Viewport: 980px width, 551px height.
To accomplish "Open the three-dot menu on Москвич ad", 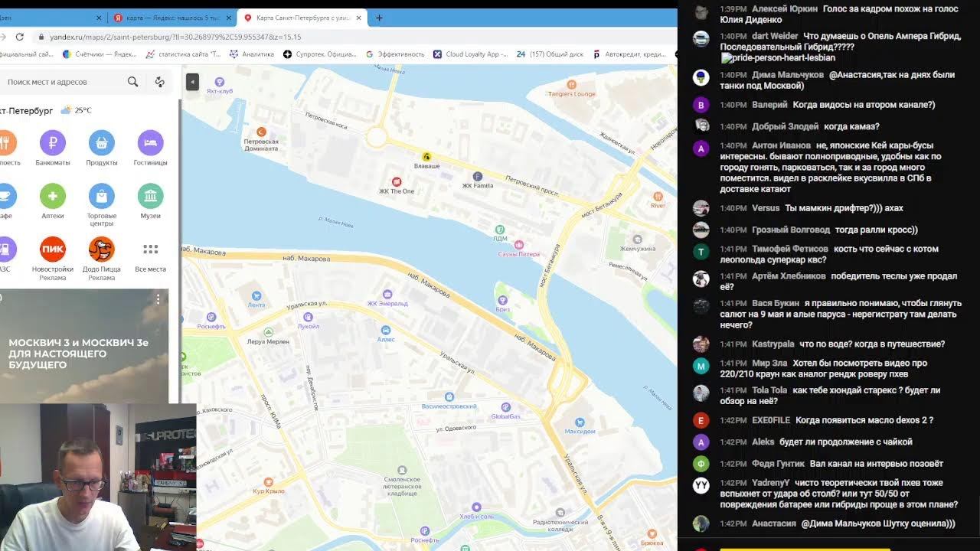I will [158, 299].
